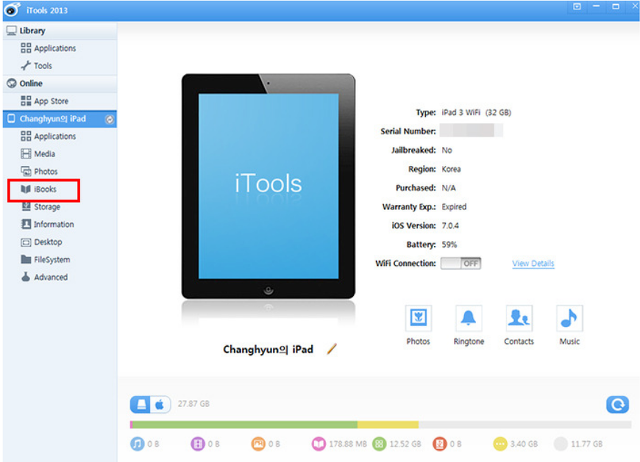Viewport: 640px width, 462px height.
Task: Click the iPad device image
Action: 268,186
